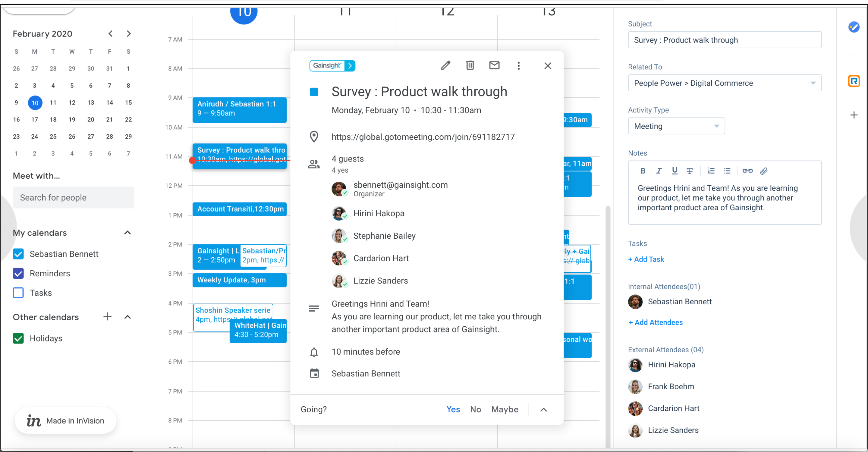This screenshot has height=452, width=868.
Task: Insert bulleted list in Notes
Action: click(727, 171)
